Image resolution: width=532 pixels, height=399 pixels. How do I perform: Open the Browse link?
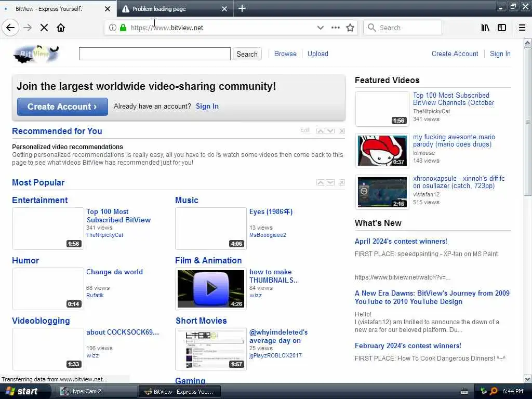pos(285,54)
